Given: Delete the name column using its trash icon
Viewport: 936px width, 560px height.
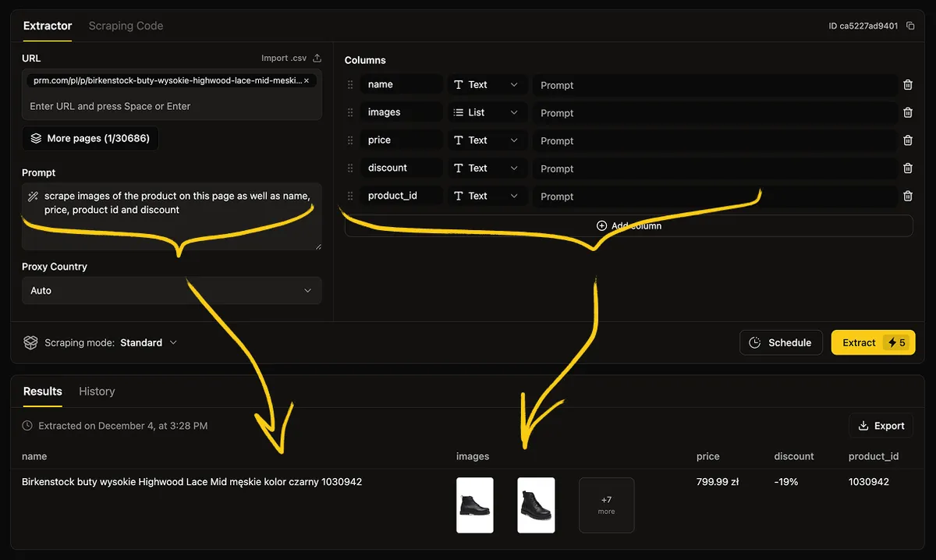Looking at the screenshot, I should (x=907, y=84).
